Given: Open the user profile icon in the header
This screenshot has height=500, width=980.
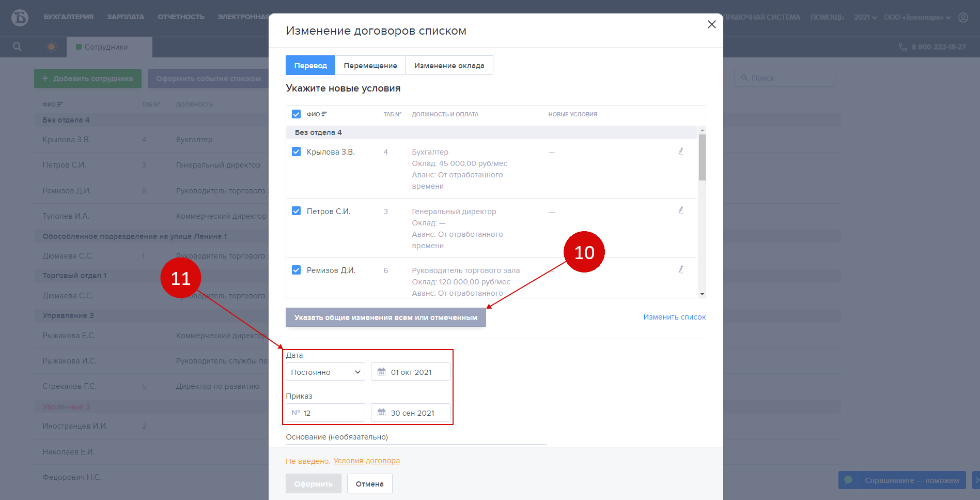Looking at the screenshot, I should pyautogui.click(x=963, y=17).
